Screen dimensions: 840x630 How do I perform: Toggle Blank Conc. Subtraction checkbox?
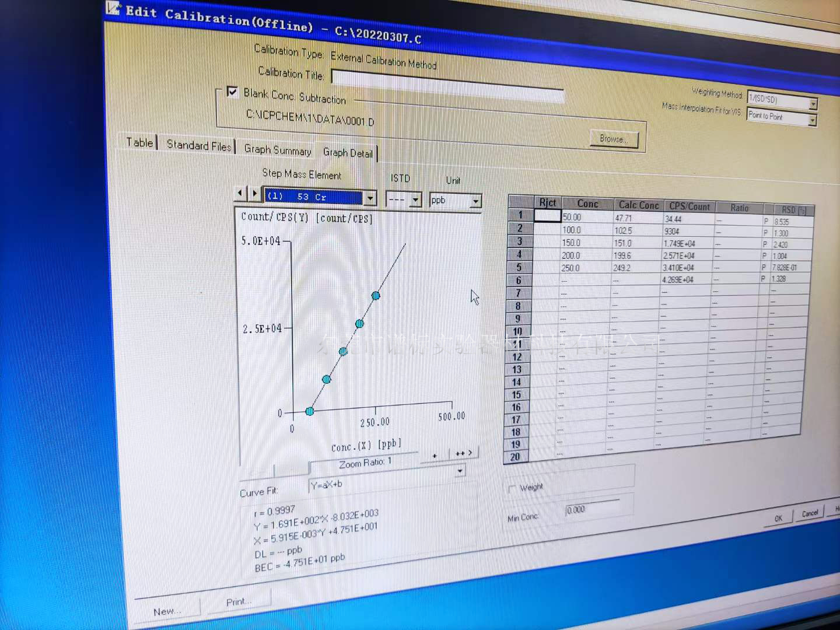click(x=232, y=92)
